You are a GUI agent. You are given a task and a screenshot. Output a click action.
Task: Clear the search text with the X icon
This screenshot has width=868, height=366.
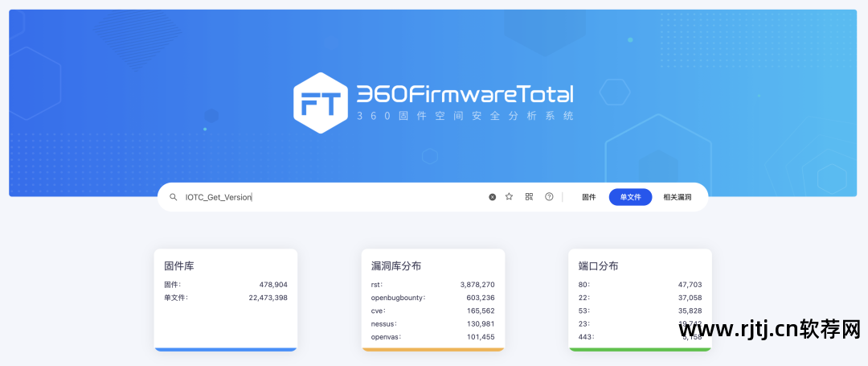pos(492,197)
